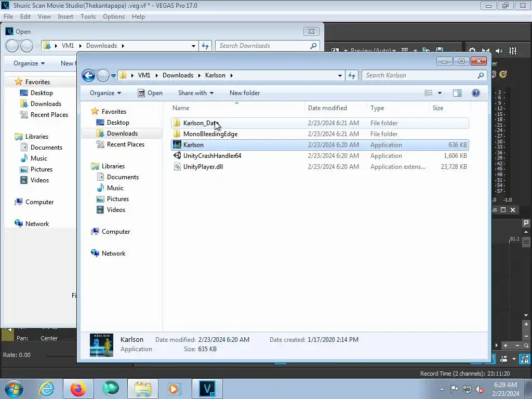The width and height of the screenshot is (532, 399).
Task: Refresh the Karlson folder view
Action: (x=352, y=75)
